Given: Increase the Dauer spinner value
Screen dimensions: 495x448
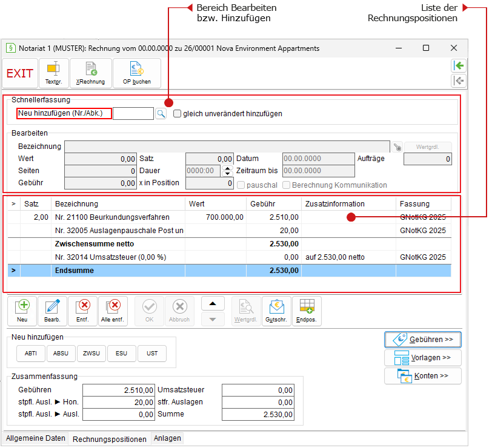Looking at the screenshot, I should (227, 168).
